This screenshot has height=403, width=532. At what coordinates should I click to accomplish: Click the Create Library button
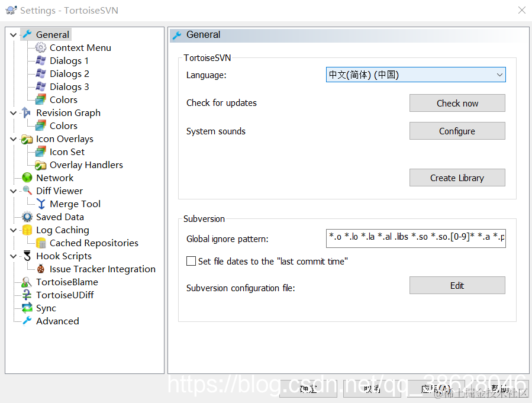[x=457, y=178]
